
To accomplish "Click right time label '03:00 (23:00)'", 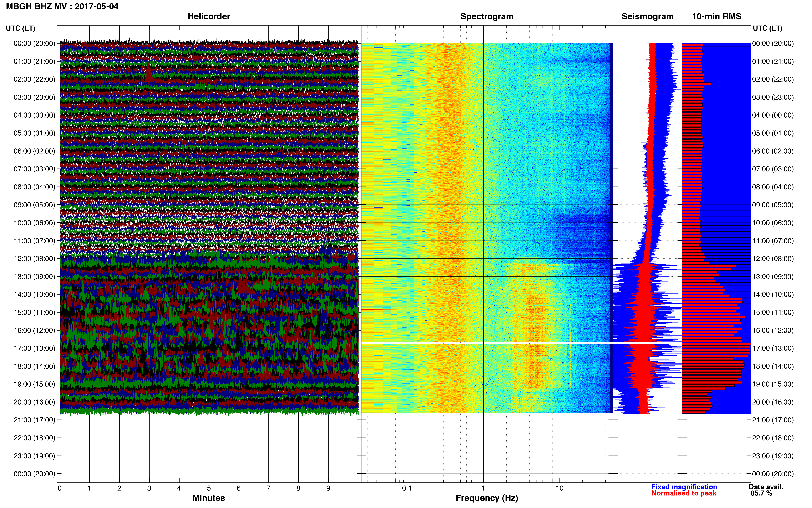I will 773,97.
